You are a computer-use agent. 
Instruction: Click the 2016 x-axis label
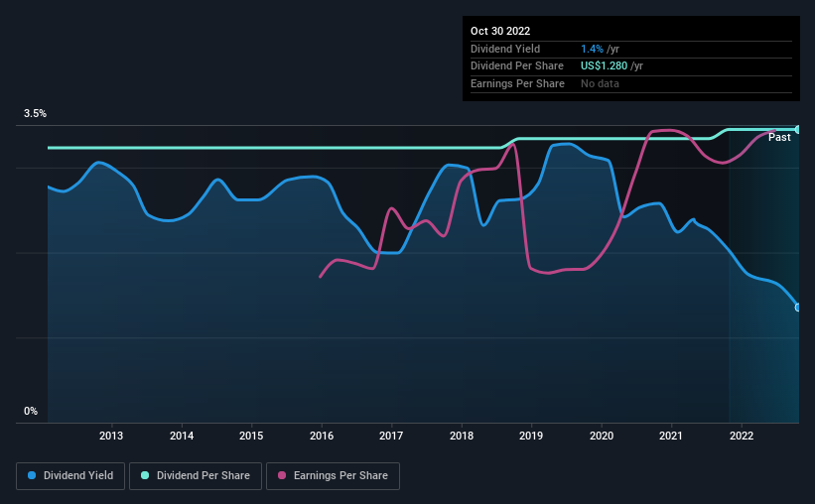pos(322,436)
